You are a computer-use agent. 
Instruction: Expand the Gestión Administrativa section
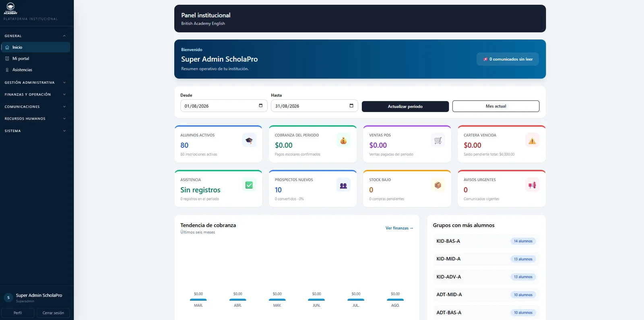coord(35,83)
